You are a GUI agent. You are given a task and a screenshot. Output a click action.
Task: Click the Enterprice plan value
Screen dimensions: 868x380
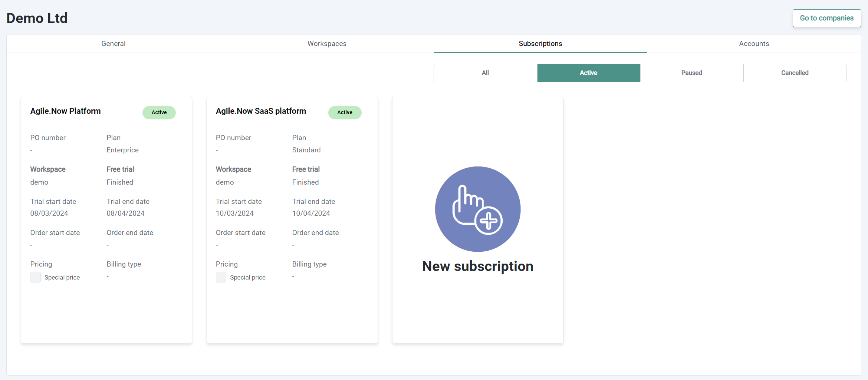coord(123,150)
